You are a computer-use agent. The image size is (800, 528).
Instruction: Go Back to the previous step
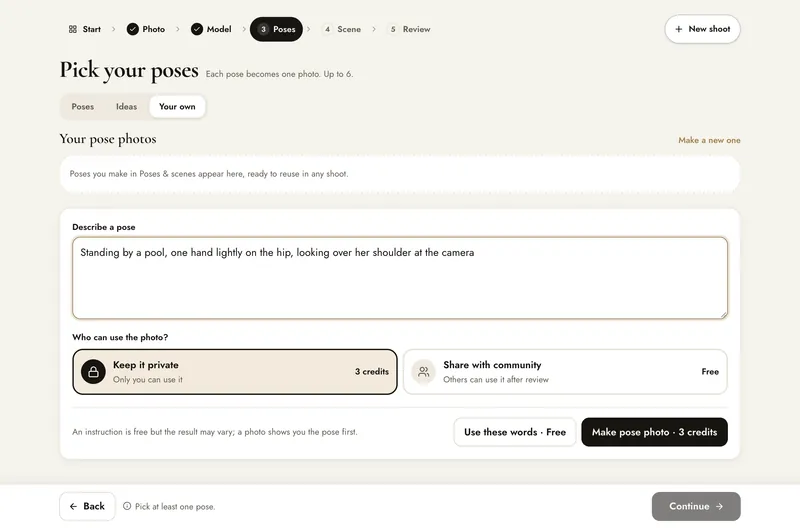(x=87, y=507)
